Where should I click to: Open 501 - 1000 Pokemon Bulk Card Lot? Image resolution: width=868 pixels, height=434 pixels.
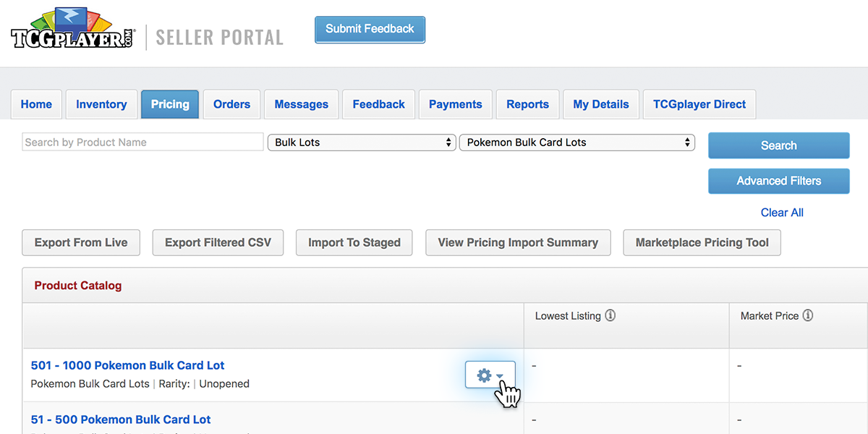[x=128, y=365]
